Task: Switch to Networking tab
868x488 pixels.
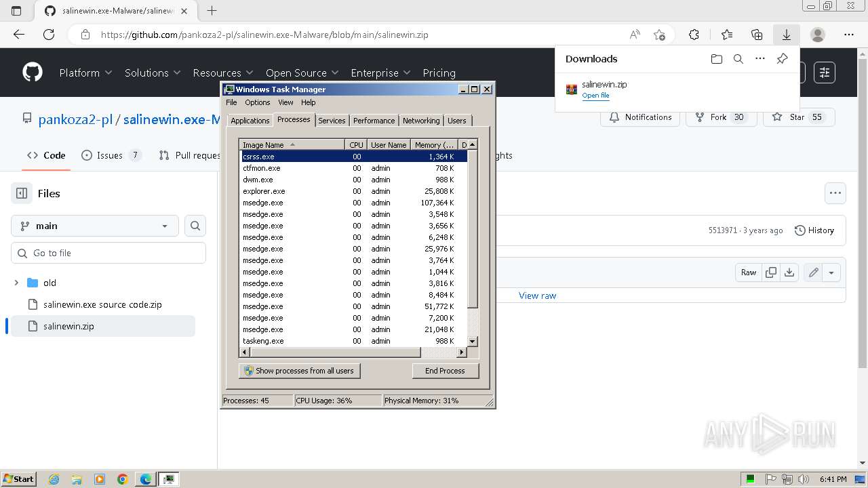Action: pyautogui.click(x=421, y=121)
